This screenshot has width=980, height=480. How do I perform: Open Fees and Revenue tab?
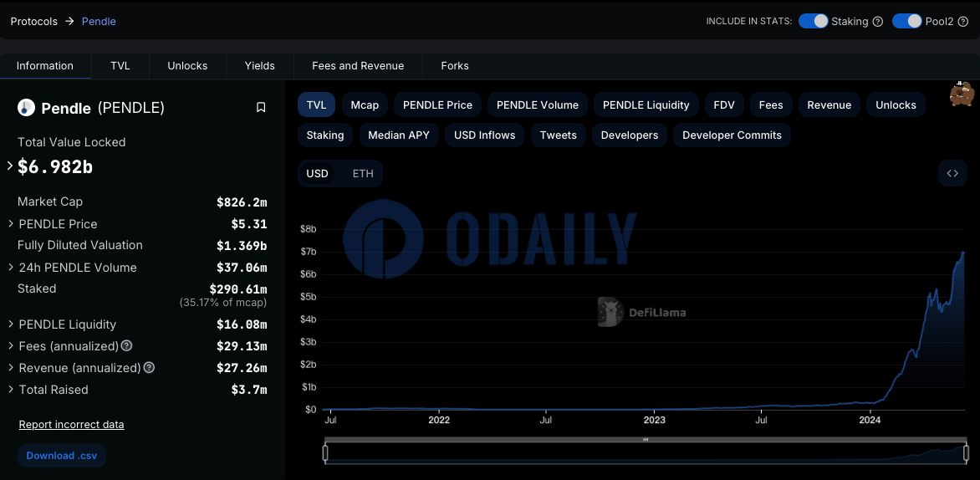coord(358,65)
